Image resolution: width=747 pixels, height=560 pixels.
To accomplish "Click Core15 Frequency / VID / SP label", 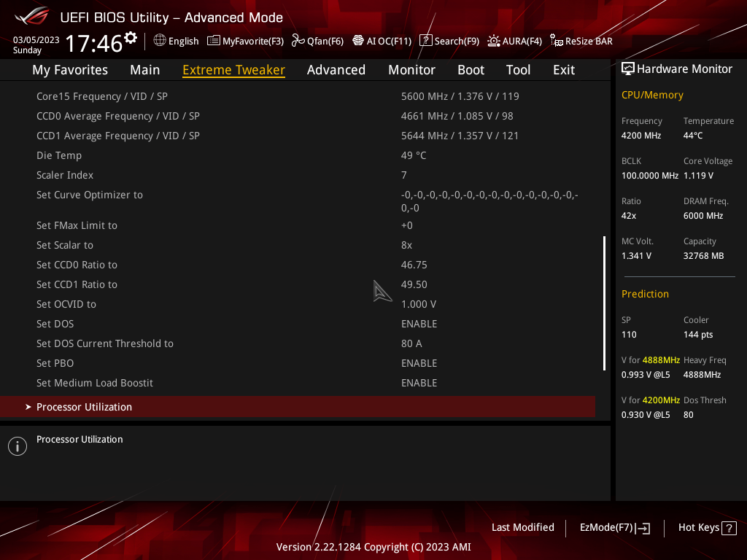I will click(x=102, y=96).
